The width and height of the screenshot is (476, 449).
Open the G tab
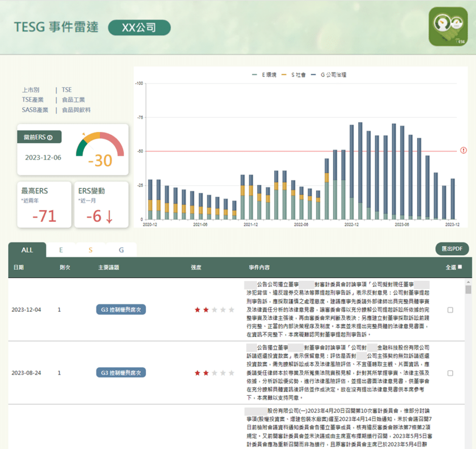[121, 250]
